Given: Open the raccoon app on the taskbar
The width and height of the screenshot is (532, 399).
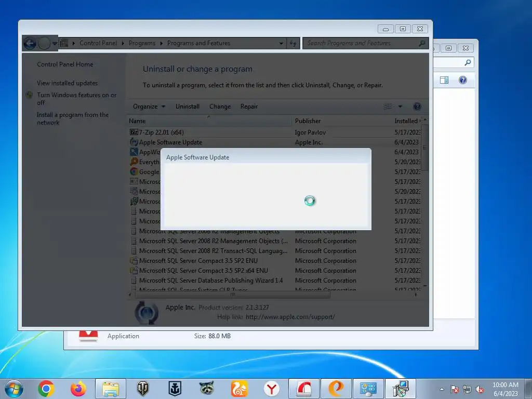Looking at the screenshot, I should 207,389.
